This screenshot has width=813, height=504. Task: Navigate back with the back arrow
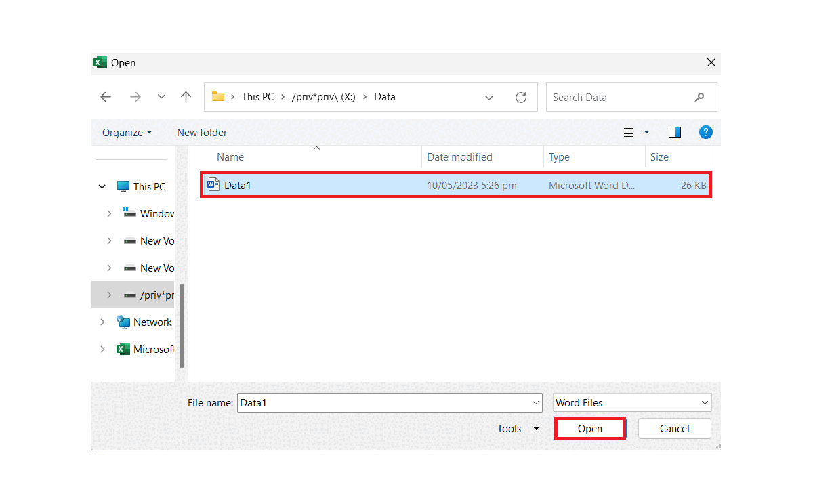coord(106,97)
